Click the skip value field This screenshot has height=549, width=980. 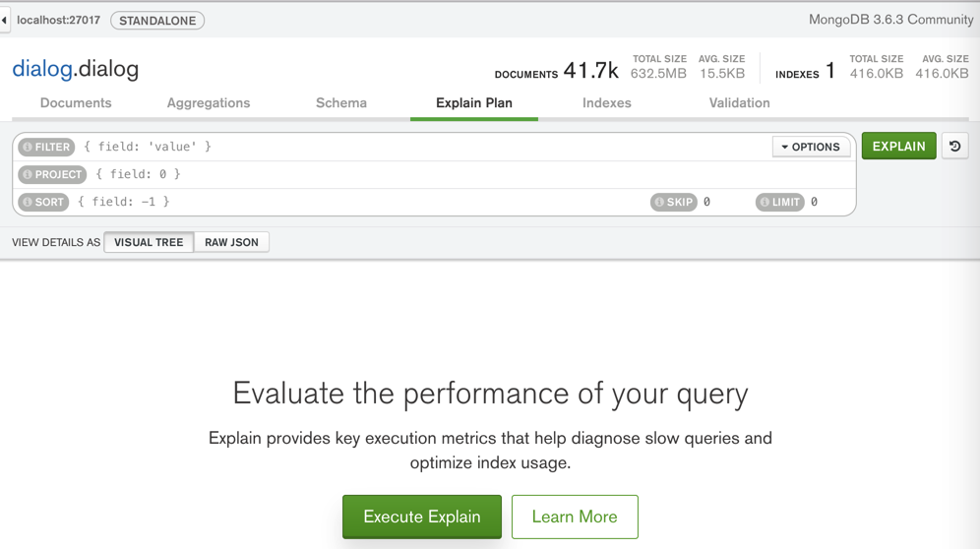725,202
